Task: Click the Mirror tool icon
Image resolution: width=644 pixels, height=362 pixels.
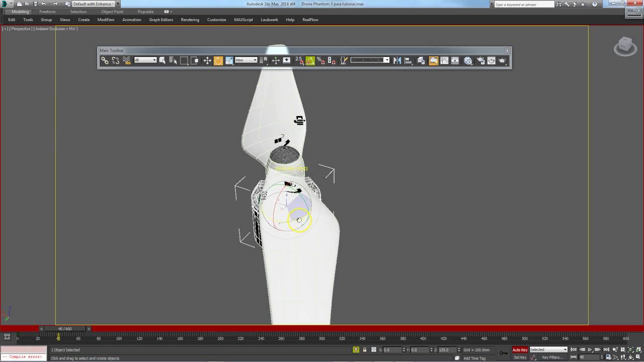Action: click(x=397, y=60)
